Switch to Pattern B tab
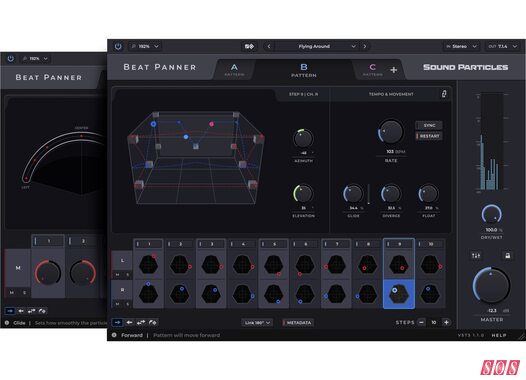526x380 pixels. point(304,70)
